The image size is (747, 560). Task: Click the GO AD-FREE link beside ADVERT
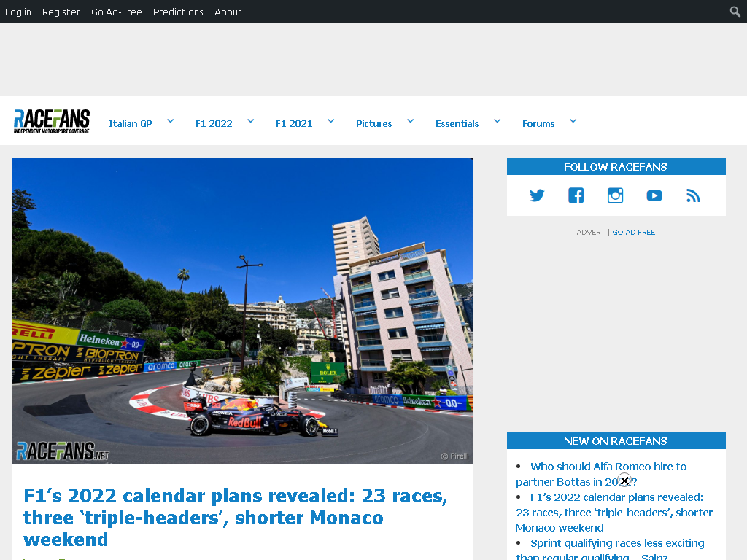coord(634,232)
